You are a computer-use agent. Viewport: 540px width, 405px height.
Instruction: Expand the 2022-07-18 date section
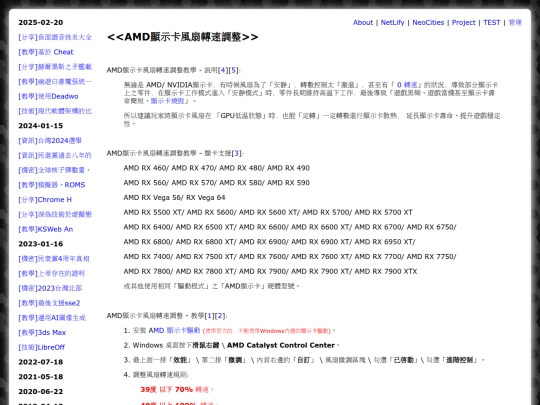pyautogui.click(x=41, y=362)
